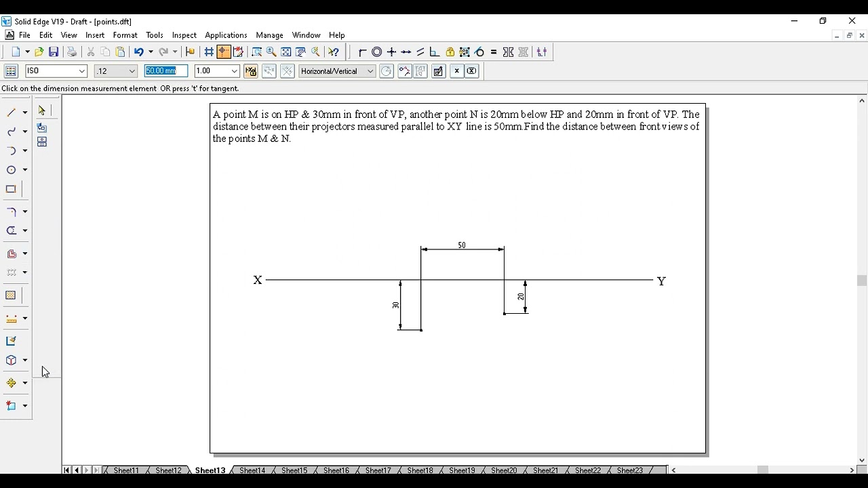Toggle the driving dimension lock button

click(251, 71)
